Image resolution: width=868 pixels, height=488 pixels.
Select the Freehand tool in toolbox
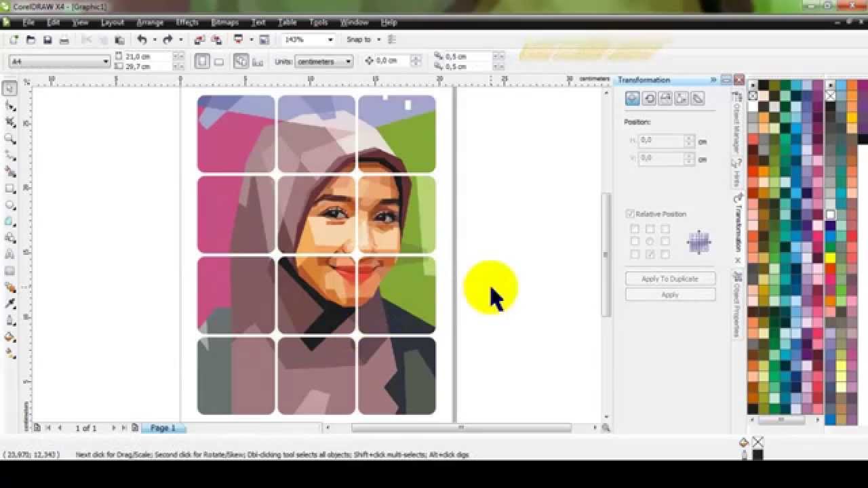click(10, 155)
